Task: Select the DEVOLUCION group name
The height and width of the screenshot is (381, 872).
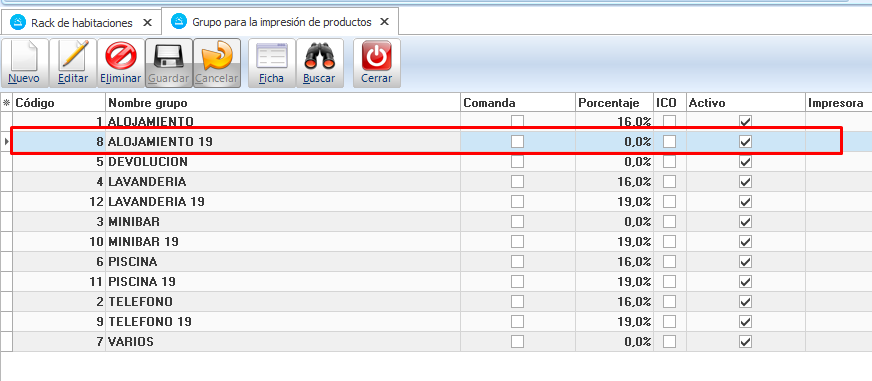Action: coord(283,162)
